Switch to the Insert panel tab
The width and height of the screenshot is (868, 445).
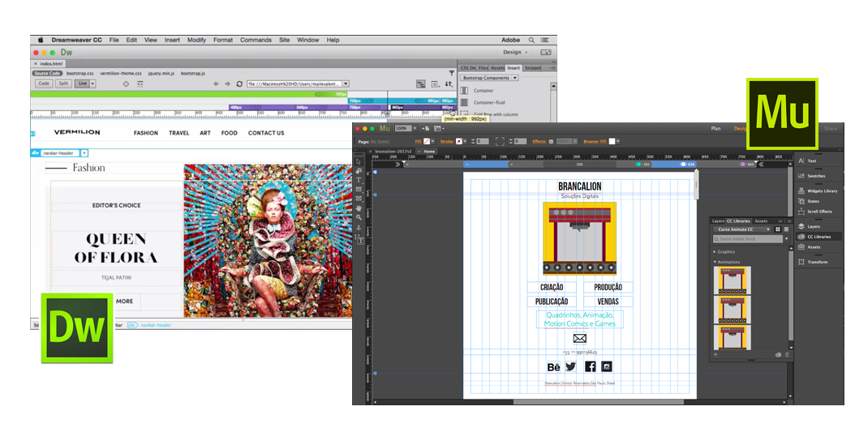point(513,67)
